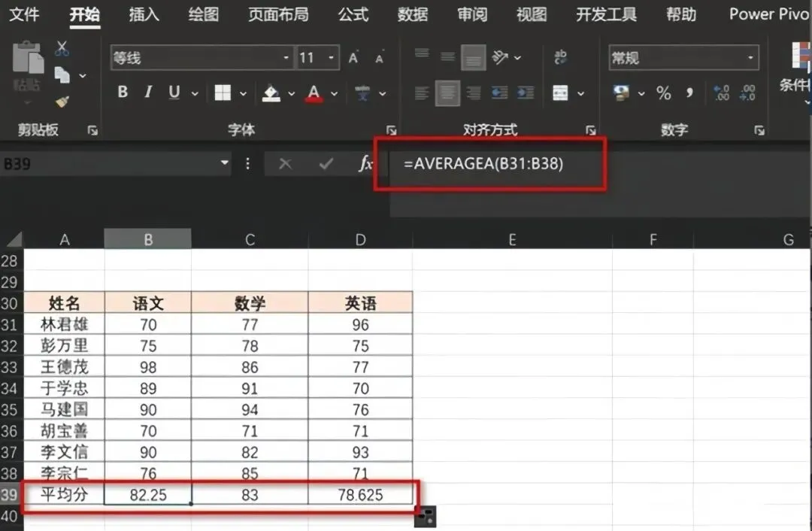The height and width of the screenshot is (531, 812).
Task: Align text right
Action: (x=474, y=93)
